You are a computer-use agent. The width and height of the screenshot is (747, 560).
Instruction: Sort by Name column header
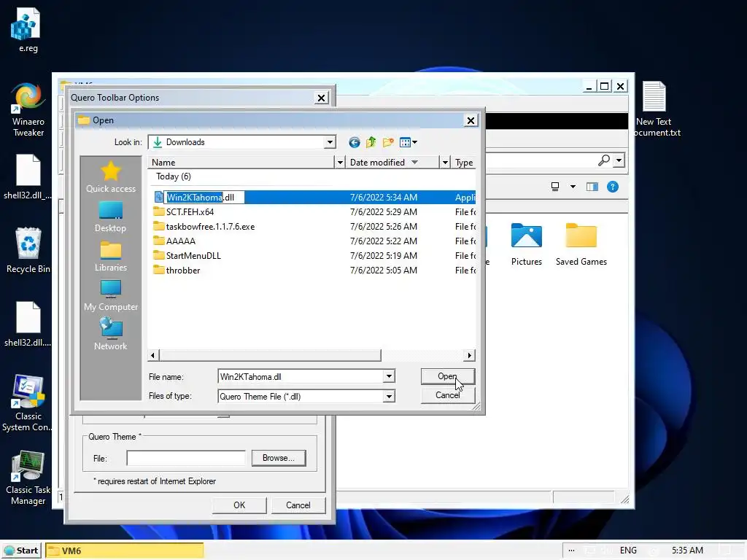coord(241,163)
